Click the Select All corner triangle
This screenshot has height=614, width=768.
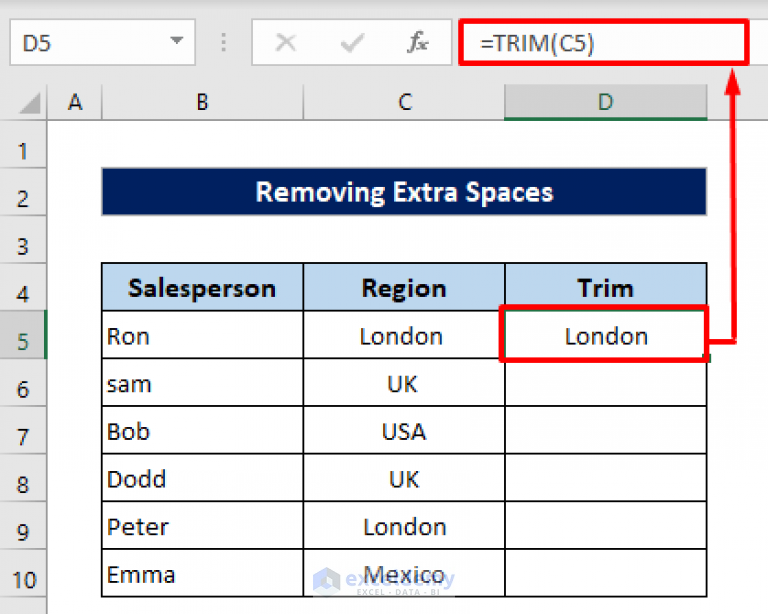(x=29, y=103)
